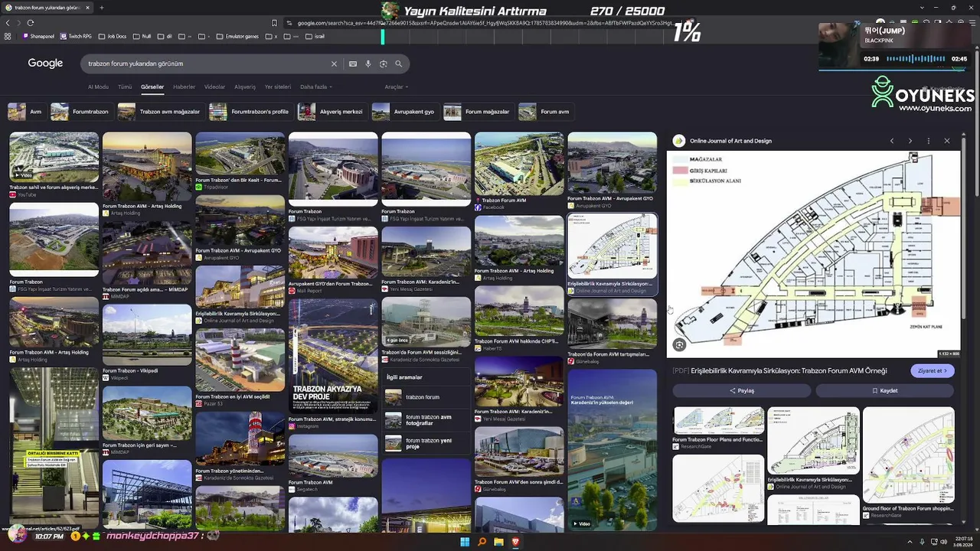The height and width of the screenshot is (551, 980).
Task: Search inside the floor plan image with Lens
Action: [x=679, y=345]
